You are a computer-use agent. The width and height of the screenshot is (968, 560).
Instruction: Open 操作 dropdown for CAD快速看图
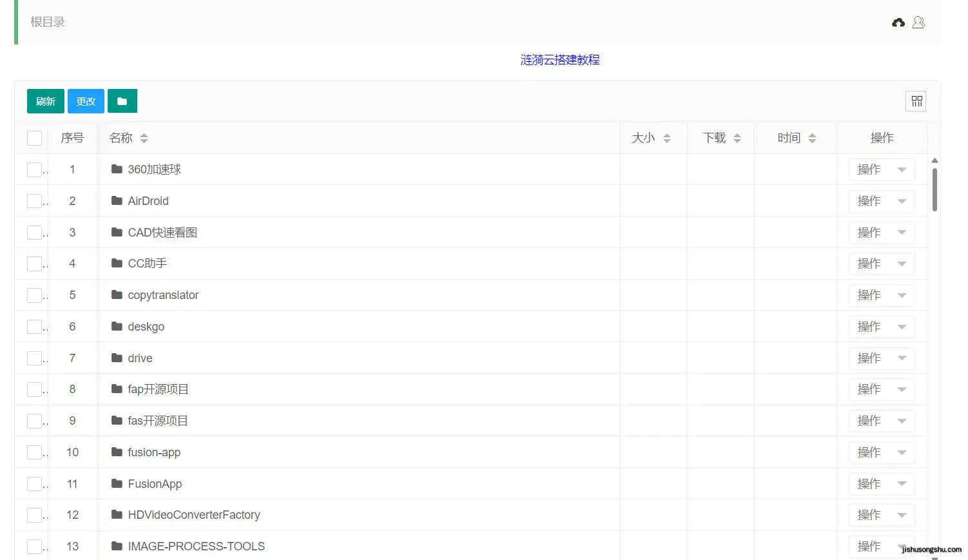pos(882,232)
